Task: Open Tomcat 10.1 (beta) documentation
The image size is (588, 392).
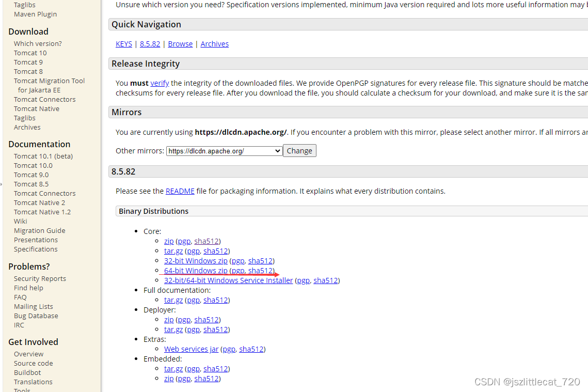Action: pyautogui.click(x=43, y=156)
